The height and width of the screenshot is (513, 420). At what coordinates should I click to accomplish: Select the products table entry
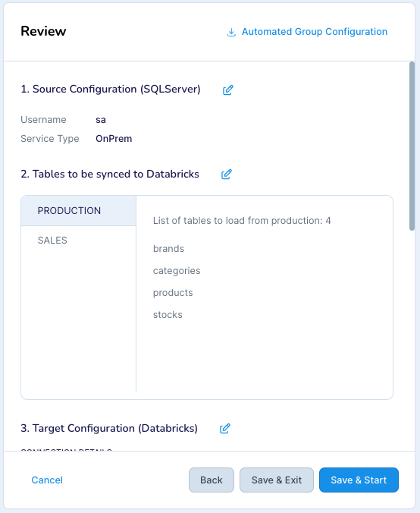pyautogui.click(x=173, y=292)
